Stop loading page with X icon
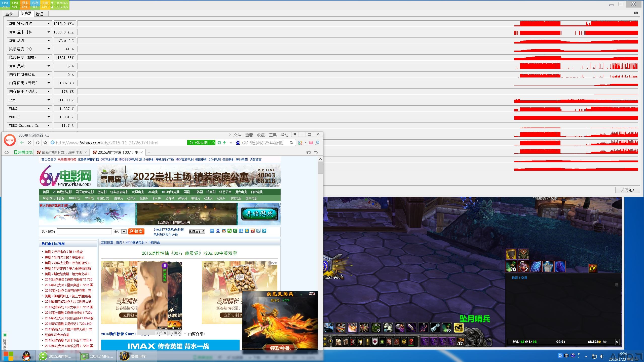 30,143
